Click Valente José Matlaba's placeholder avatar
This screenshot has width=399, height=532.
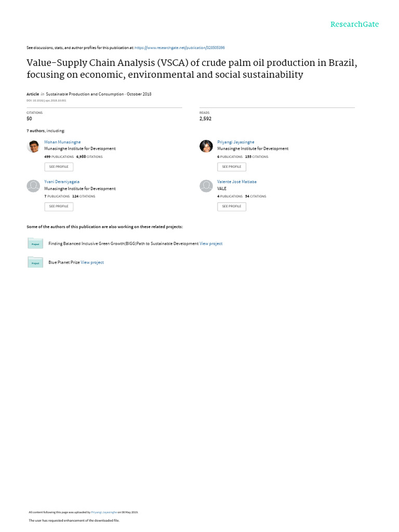[206, 186]
